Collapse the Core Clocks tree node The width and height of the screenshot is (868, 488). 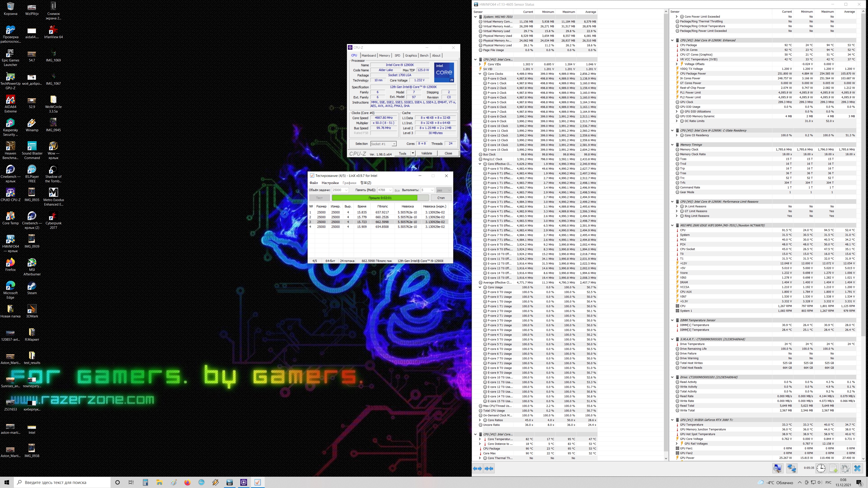pyautogui.click(x=480, y=74)
